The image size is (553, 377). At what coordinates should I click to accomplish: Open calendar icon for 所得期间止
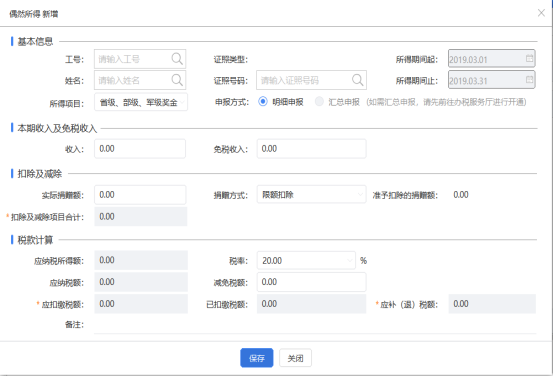(529, 80)
